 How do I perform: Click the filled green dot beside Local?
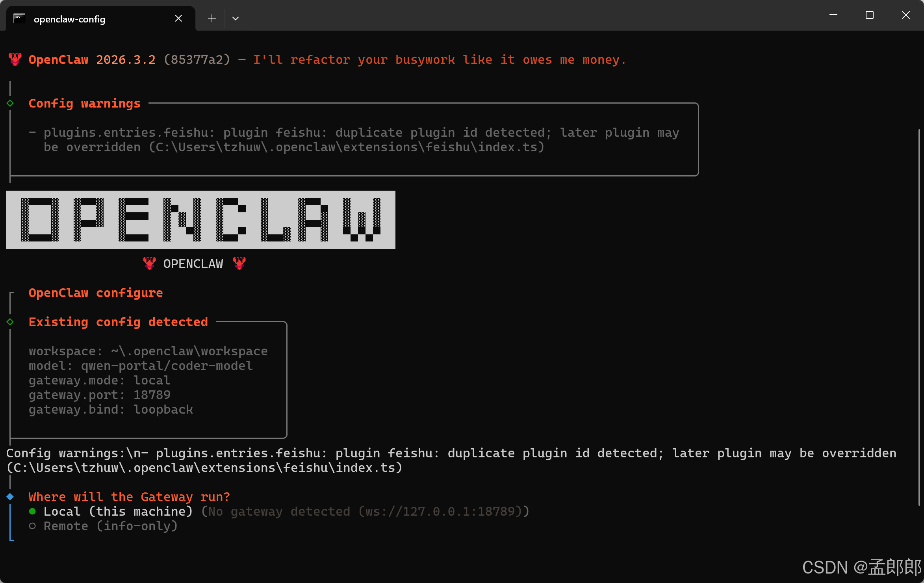[33, 511]
